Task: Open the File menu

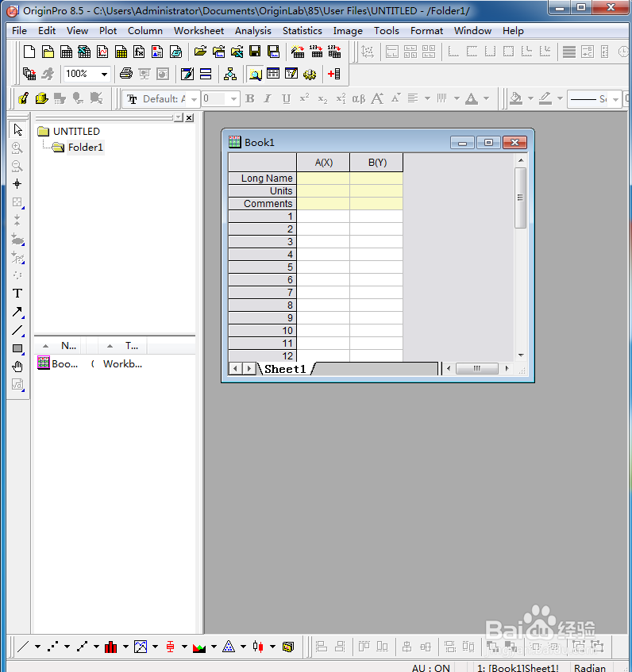Action: click(x=19, y=31)
